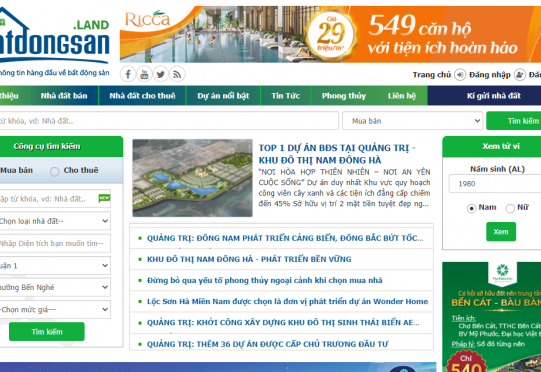The width and height of the screenshot is (541, 372).
Task: Select the Nữ gender radio button
Action: pyautogui.click(x=510, y=208)
